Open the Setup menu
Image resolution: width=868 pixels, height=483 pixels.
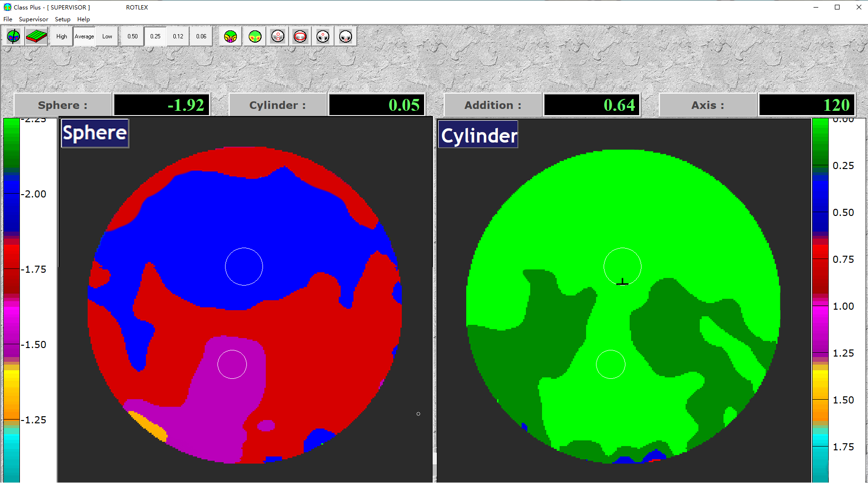click(x=63, y=19)
